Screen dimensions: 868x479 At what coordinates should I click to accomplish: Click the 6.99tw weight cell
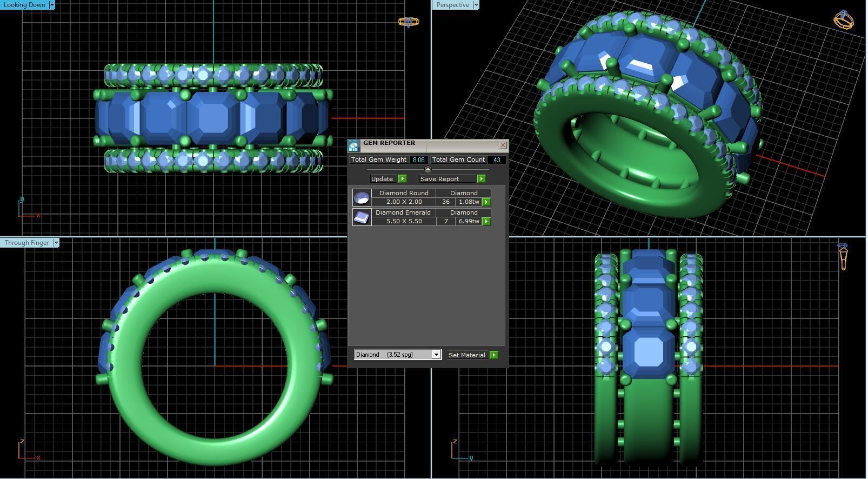[x=468, y=221]
